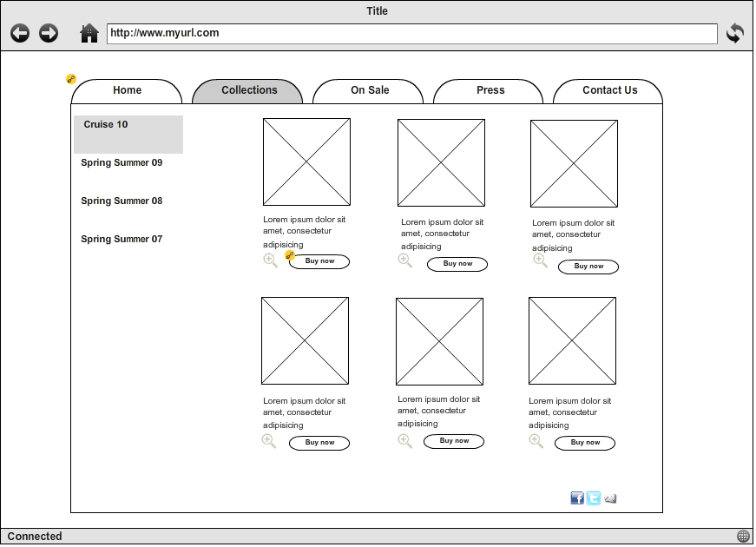Open the bottom-middle product image placeholder
This screenshot has height=547, width=756.
pos(440,341)
